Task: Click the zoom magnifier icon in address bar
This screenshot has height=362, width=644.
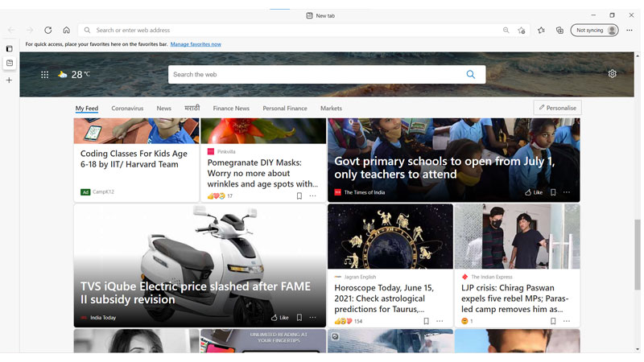Action: pos(506,30)
